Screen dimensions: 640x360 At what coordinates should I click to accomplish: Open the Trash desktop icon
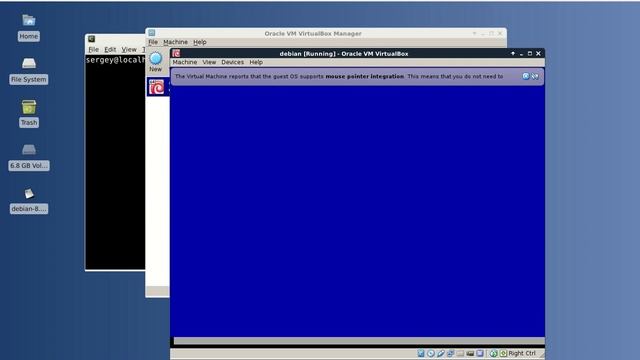point(29,114)
